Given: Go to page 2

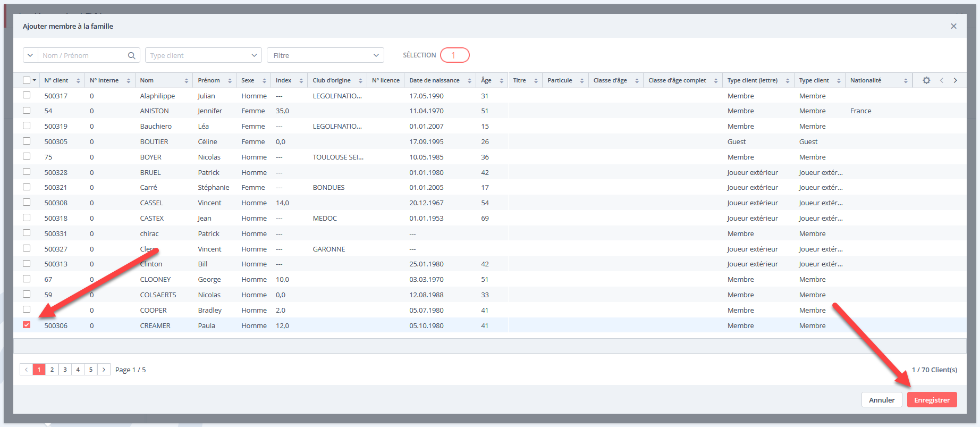Looking at the screenshot, I should click(x=52, y=369).
